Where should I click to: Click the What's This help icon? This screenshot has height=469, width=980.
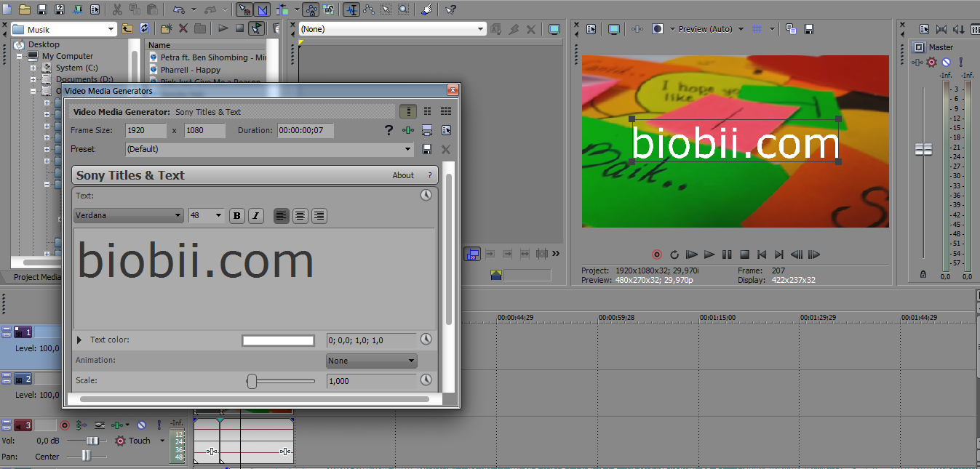click(x=450, y=9)
